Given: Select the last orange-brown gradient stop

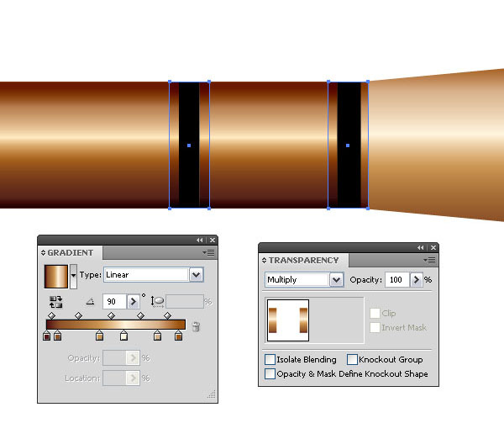Looking at the screenshot, I should 178,336.
